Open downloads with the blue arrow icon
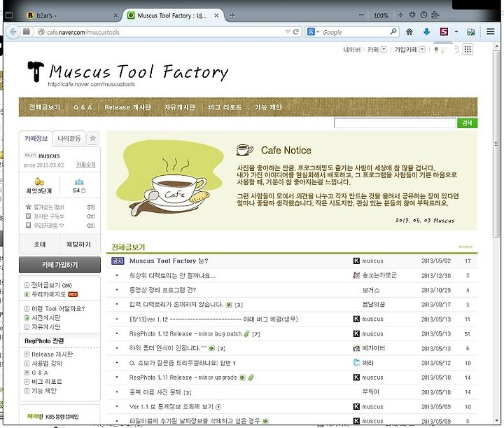 [x=426, y=32]
